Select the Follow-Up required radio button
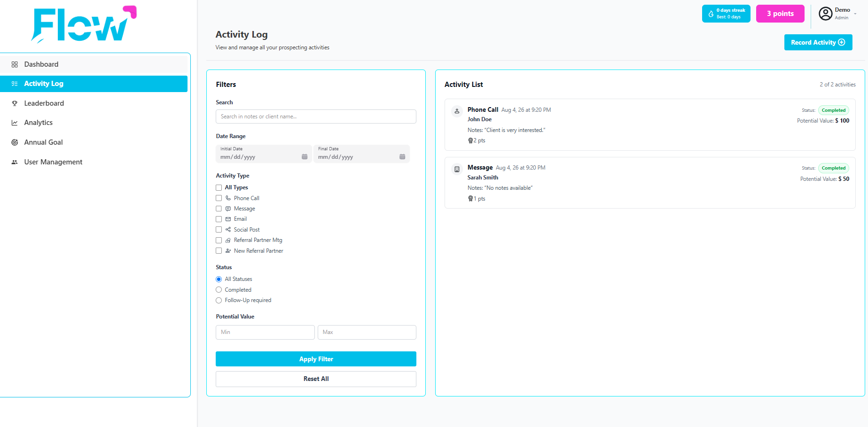Screen dimensions: 868x427 point(219,300)
